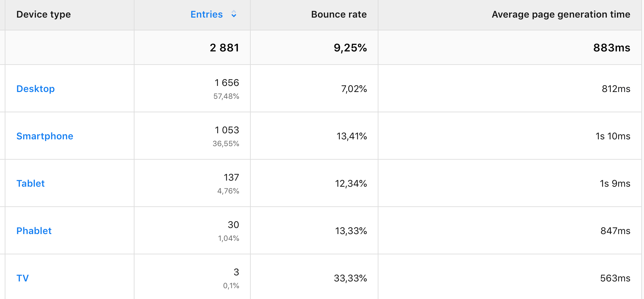
Task: Click the sort arrows icon beside Entries
Action: [233, 14]
